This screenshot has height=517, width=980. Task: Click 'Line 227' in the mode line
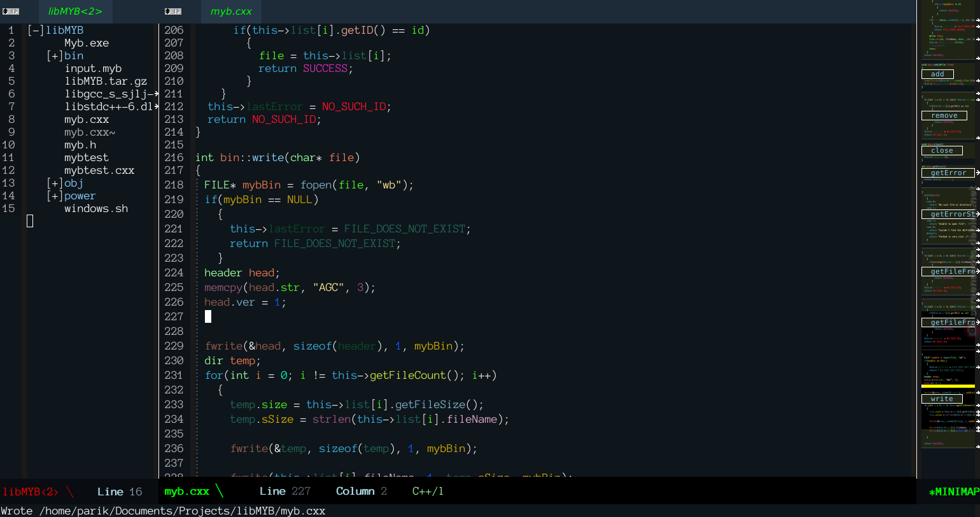285,491
